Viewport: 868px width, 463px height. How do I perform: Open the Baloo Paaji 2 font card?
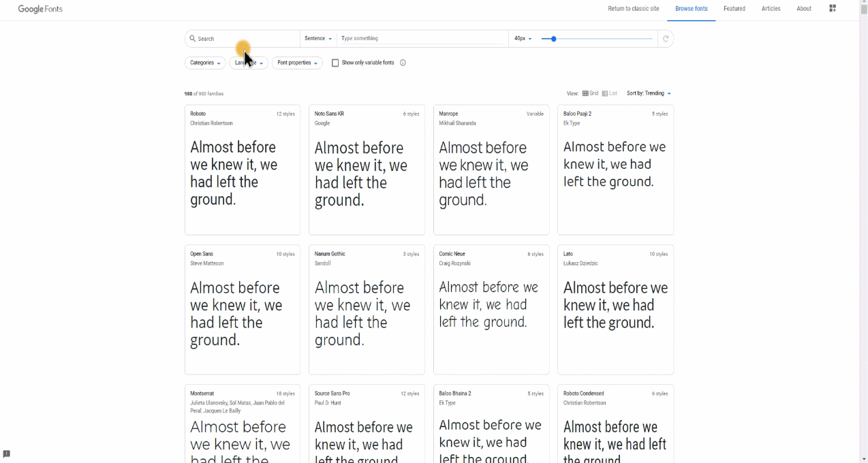coord(615,170)
